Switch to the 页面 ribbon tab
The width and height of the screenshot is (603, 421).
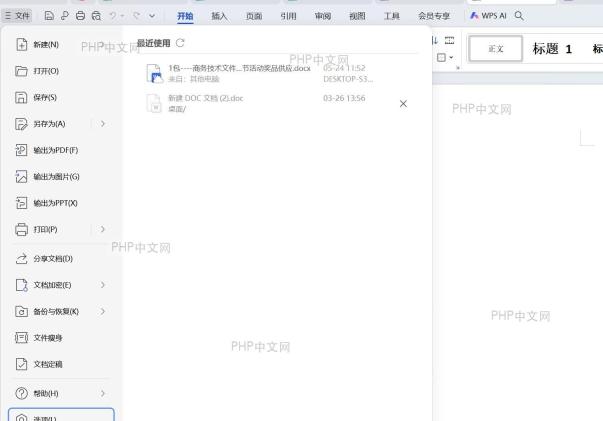point(254,16)
